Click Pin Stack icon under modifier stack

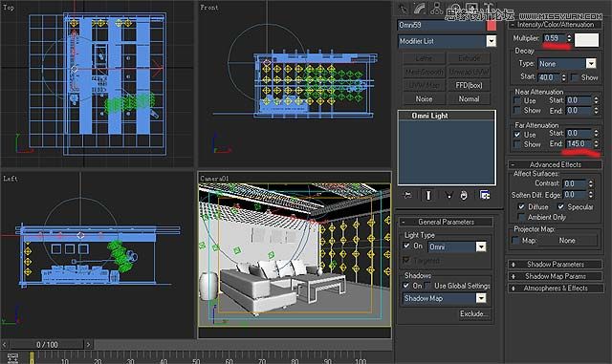click(x=407, y=195)
